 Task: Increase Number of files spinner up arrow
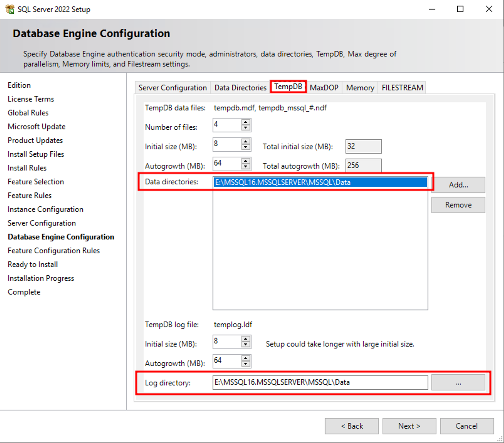(x=245, y=122)
